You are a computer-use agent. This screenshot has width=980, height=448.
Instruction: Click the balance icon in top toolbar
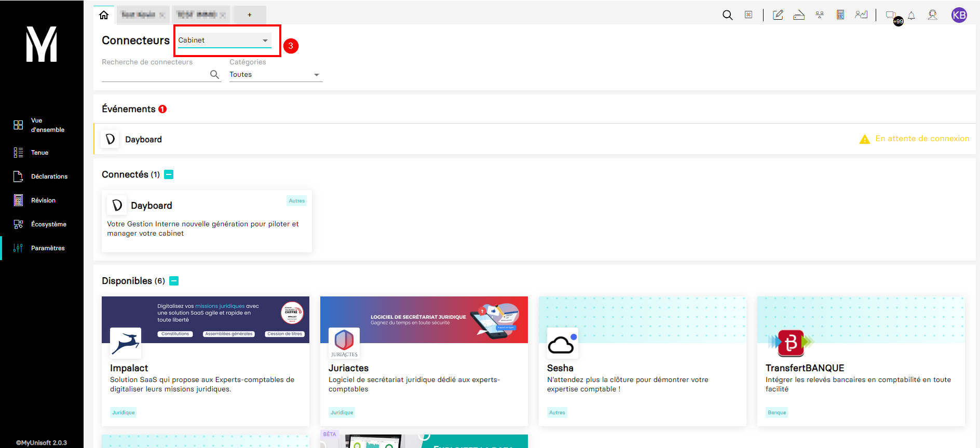820,15
